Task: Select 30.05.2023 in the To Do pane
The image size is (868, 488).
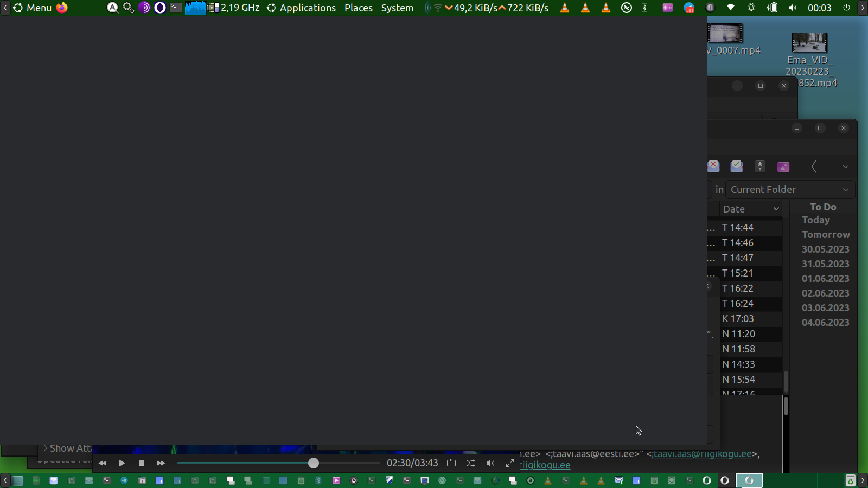Action: click(x=825, y=249)
